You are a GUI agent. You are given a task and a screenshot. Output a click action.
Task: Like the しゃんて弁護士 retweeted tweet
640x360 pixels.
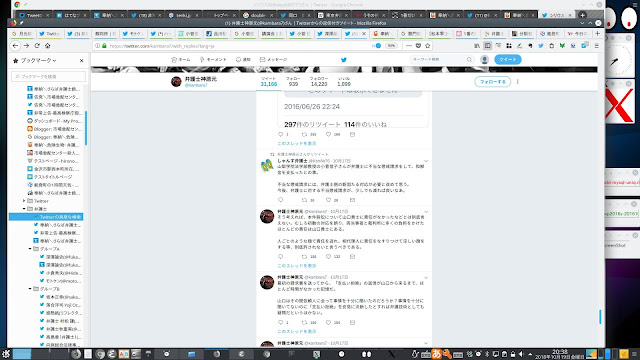click(x=328, y=200)
